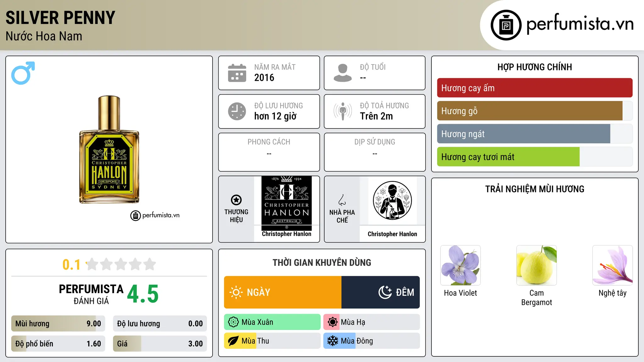644x362 pixels.
Task: Open the Silver Penny bottle image
Action: point(109,150)
